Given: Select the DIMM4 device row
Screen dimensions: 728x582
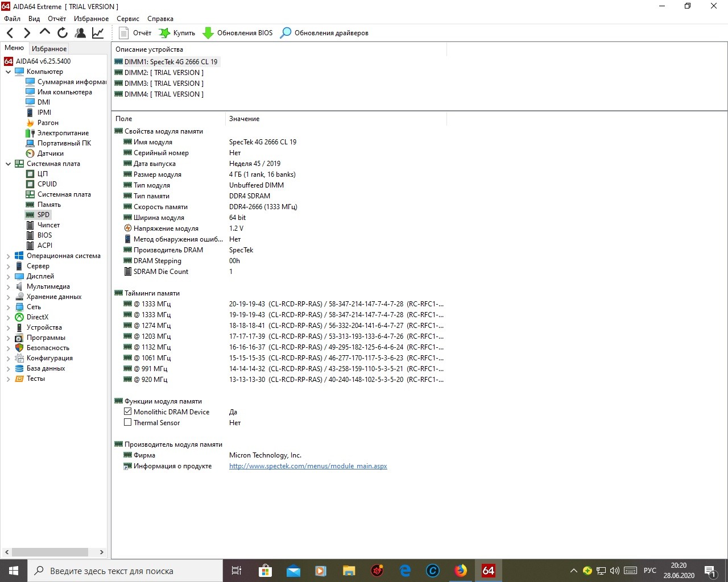Looking at the screenshot, I should [159, 94].
